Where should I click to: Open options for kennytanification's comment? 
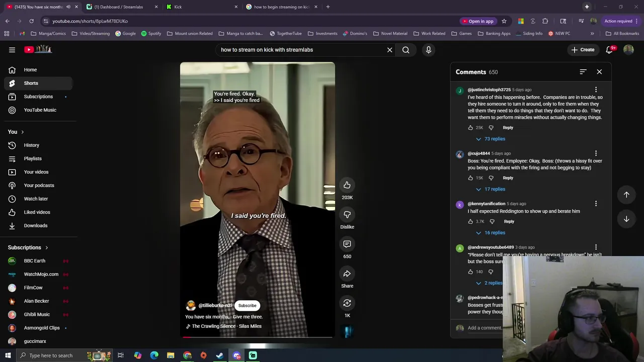[x=596, y=204]
